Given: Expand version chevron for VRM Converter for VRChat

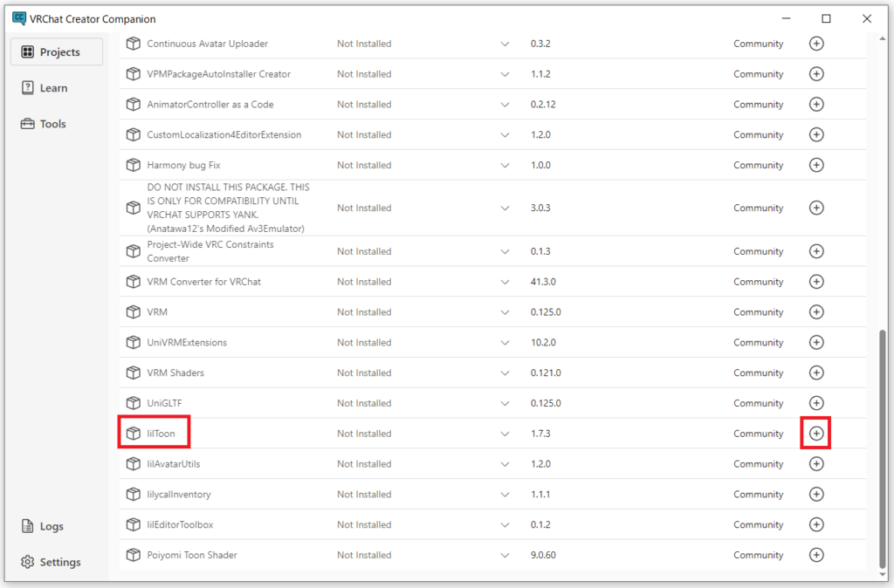Looking at the screenshot, I should [x=505, y=282].
